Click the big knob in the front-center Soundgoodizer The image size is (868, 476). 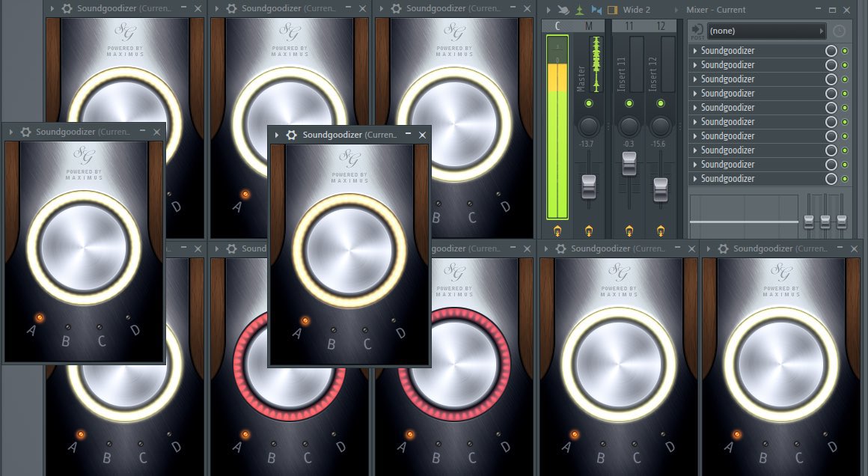(x=349, y=251)
